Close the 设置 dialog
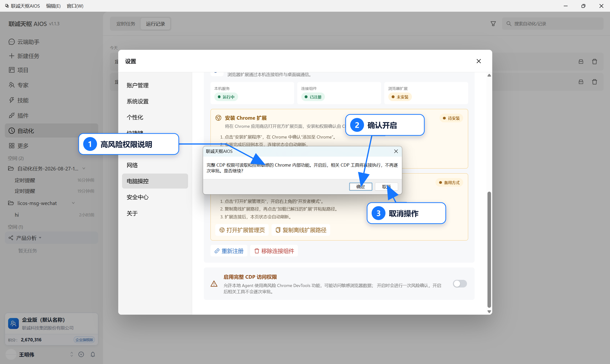The height and width of the screenshot is (364, 610). (478, 61)
